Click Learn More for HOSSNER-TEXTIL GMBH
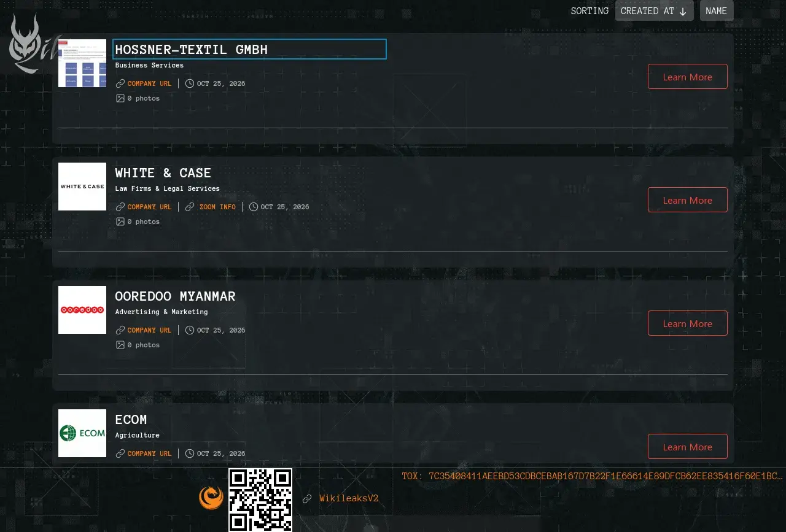 (x=688, y=77)
